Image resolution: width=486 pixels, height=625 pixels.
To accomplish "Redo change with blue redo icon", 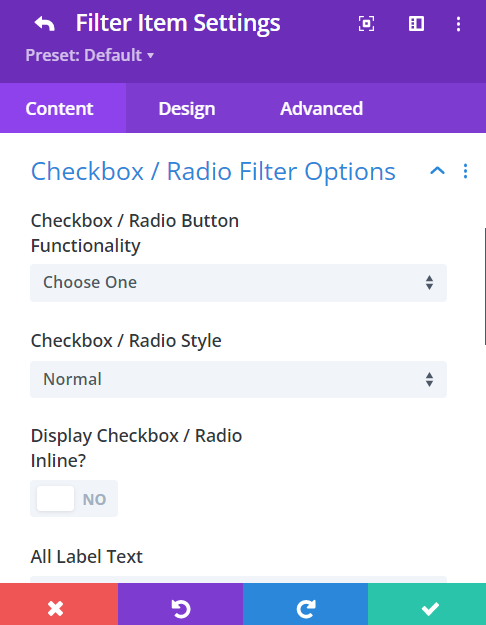I will pyautogui.click(x=305, y=604).
